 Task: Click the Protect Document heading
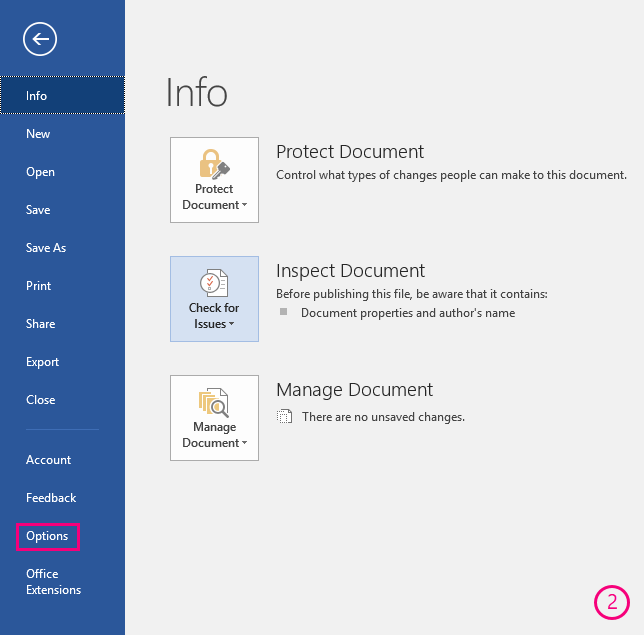pos(350,152)
